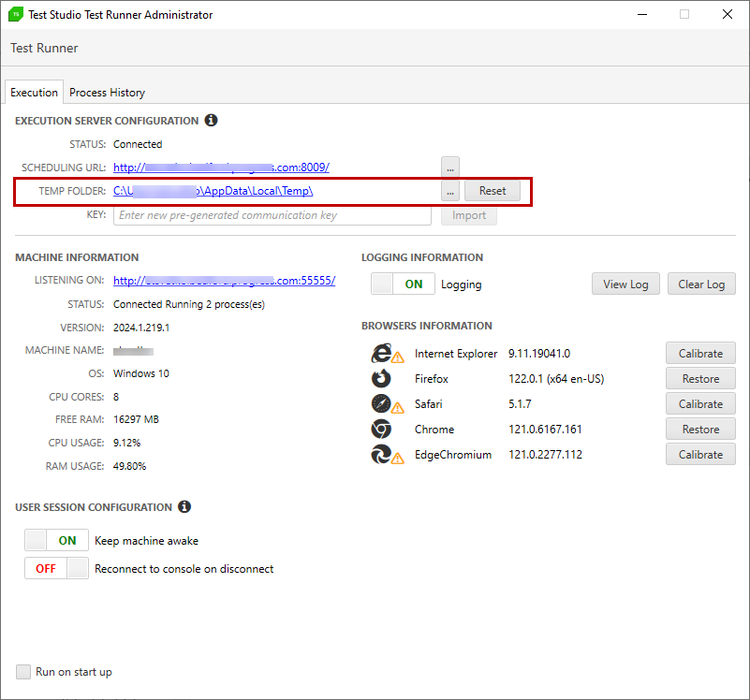Click the EdgeChromium browser icon

click(x=381, y=454)
